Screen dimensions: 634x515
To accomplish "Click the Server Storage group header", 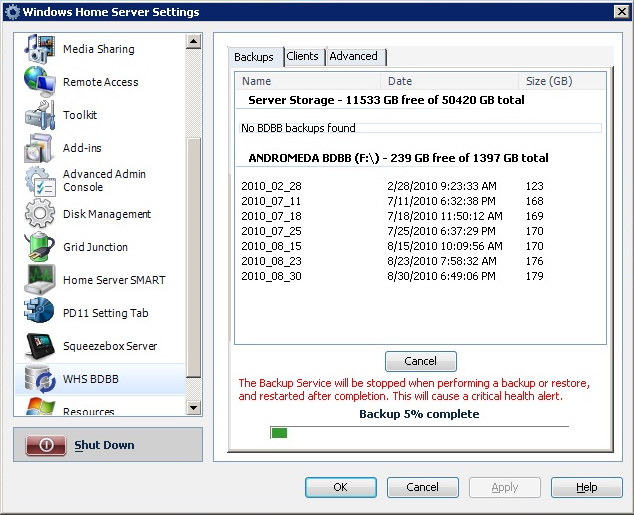I will coord(386,100).
